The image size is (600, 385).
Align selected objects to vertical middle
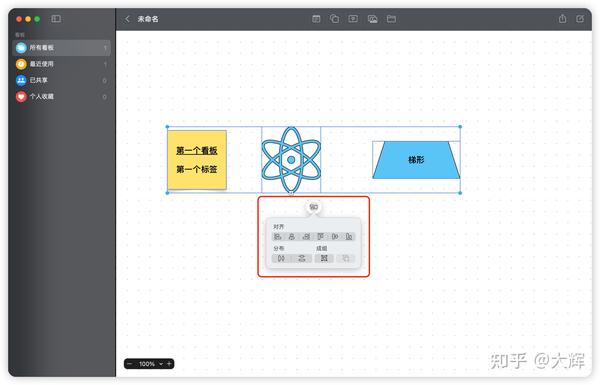pos(335,237)
